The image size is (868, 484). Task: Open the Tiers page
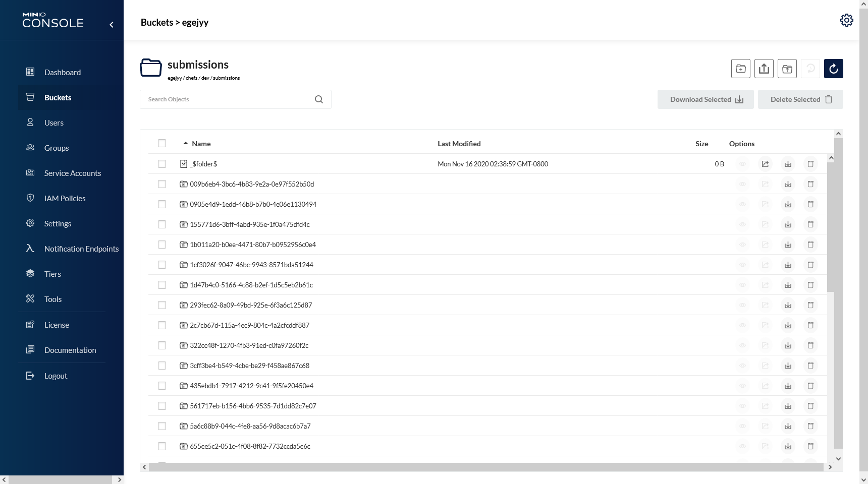point(71,274)
